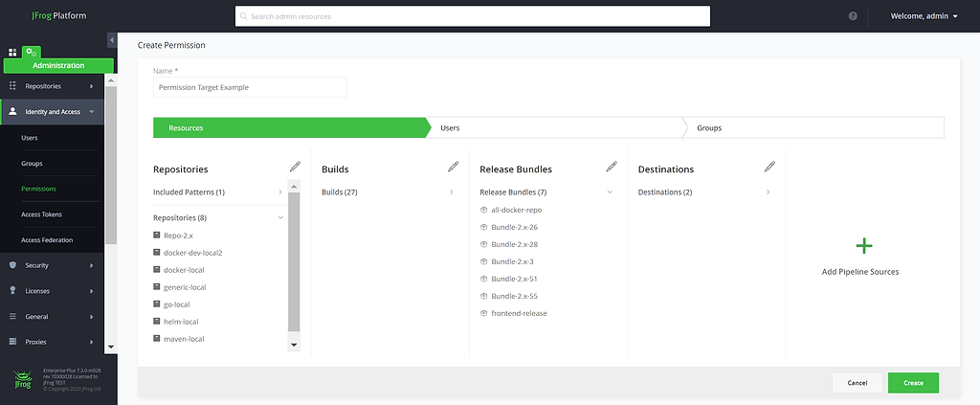Switch to the Application grid icon
The image size is (980, 405).
(x=12, y=52)
